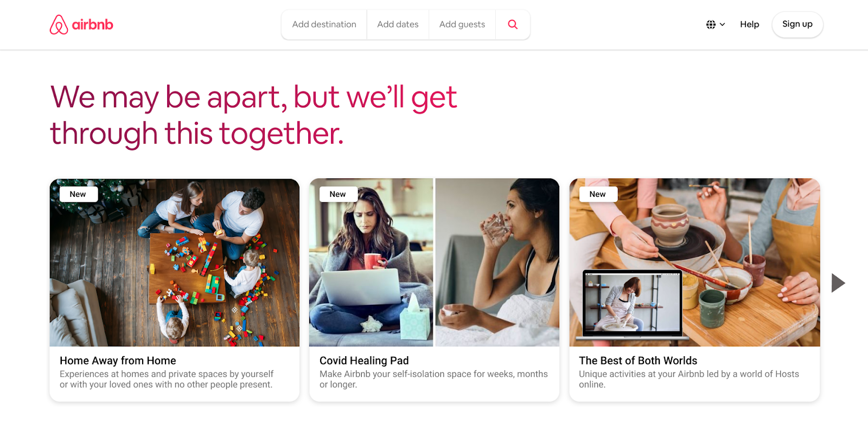Open the Home Away from Home photo
The width and height of the screenshot is (868, 443).
[175, 262]
